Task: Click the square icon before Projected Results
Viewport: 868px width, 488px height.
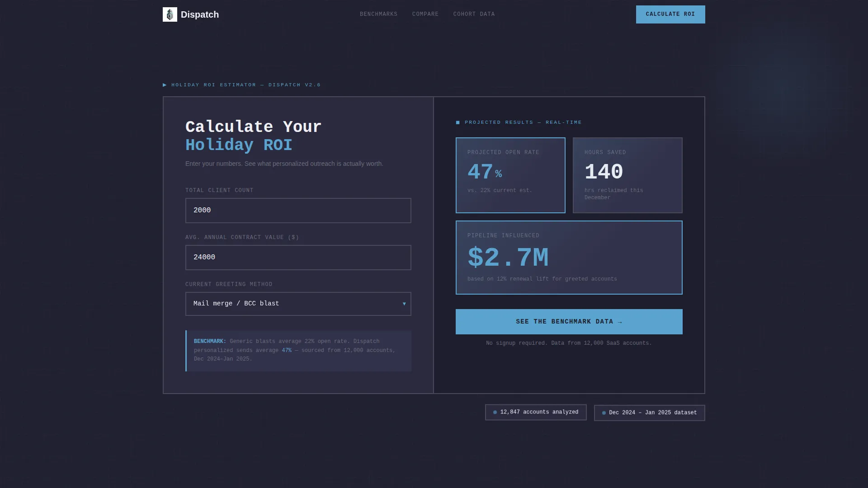Action: point(458,122)
